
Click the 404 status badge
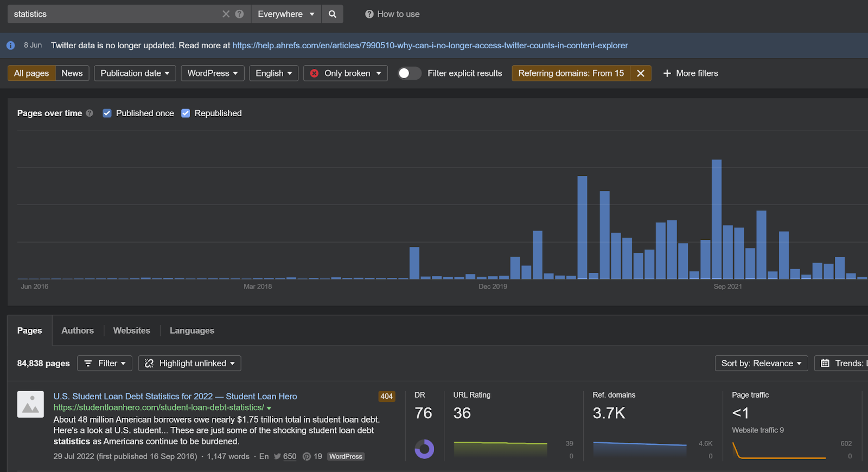387,397
